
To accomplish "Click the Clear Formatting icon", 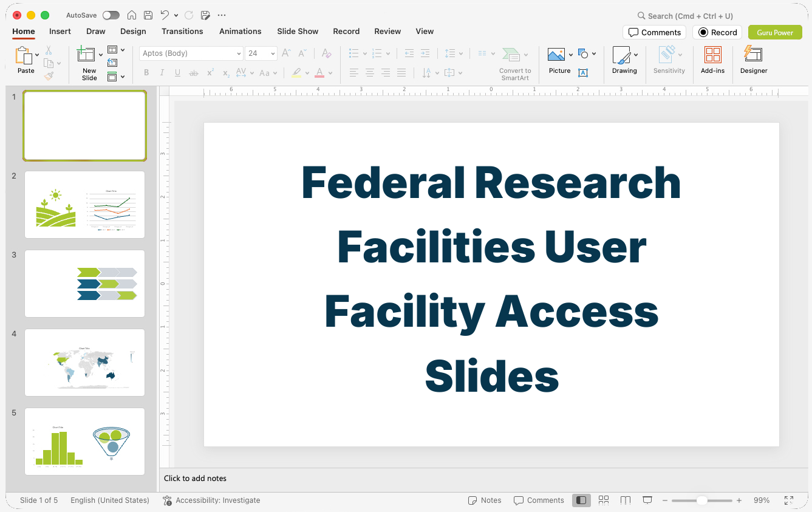I will pos(326,53).
